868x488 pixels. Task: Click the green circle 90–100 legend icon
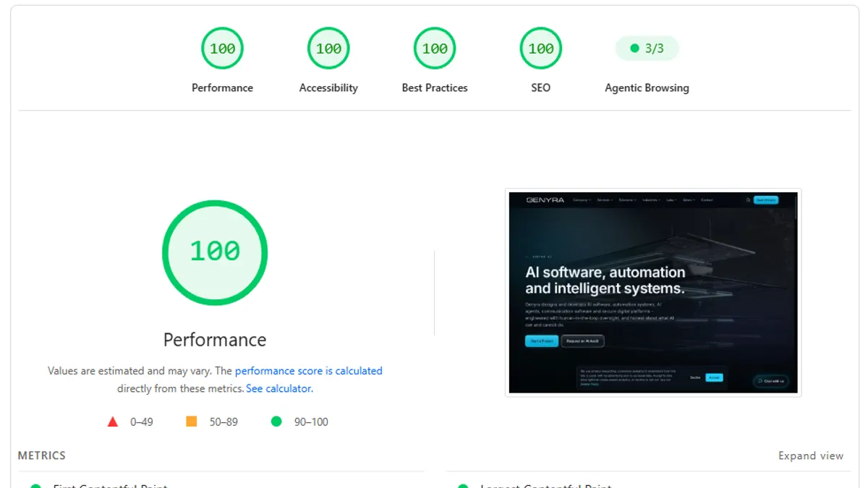276,421
